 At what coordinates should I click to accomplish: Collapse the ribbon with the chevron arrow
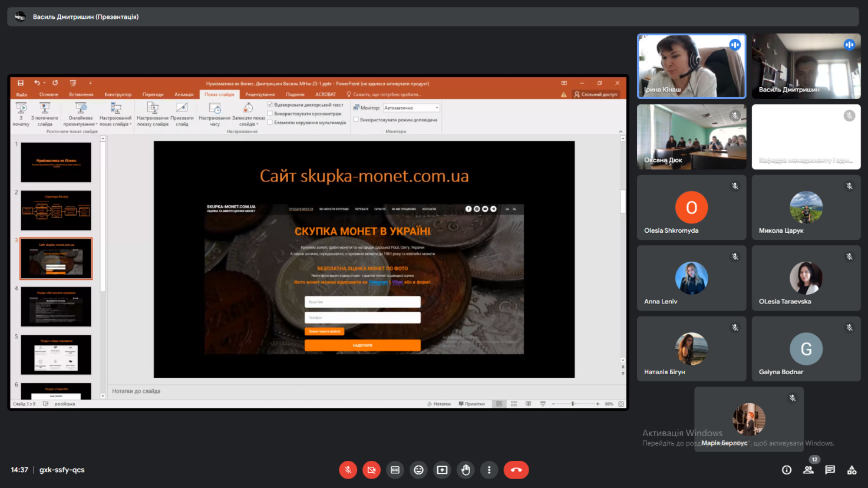click(621, 131)
